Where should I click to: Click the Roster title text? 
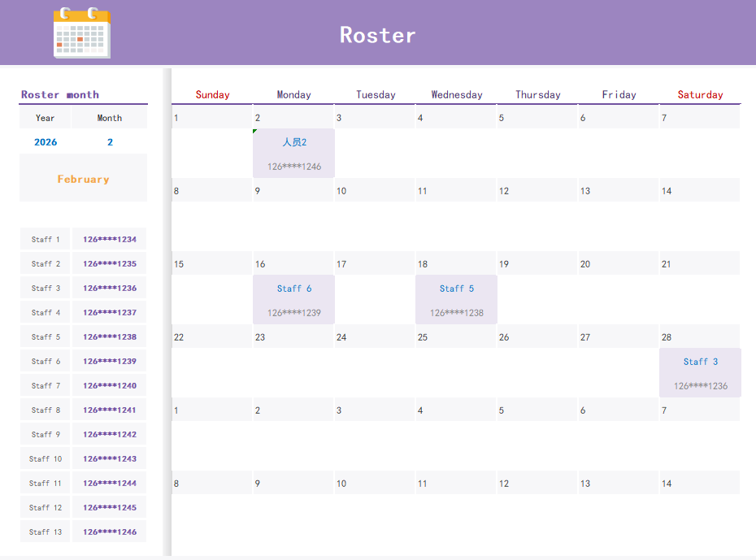tap(378, 35)
